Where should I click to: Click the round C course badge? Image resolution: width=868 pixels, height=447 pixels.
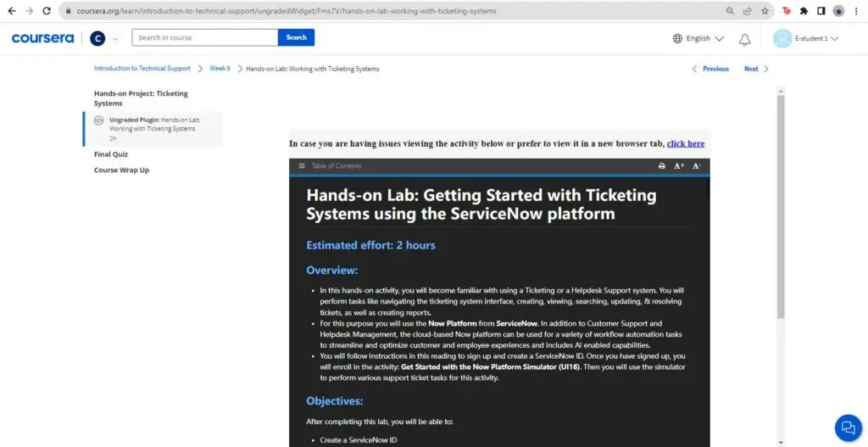tap(97, 38)
